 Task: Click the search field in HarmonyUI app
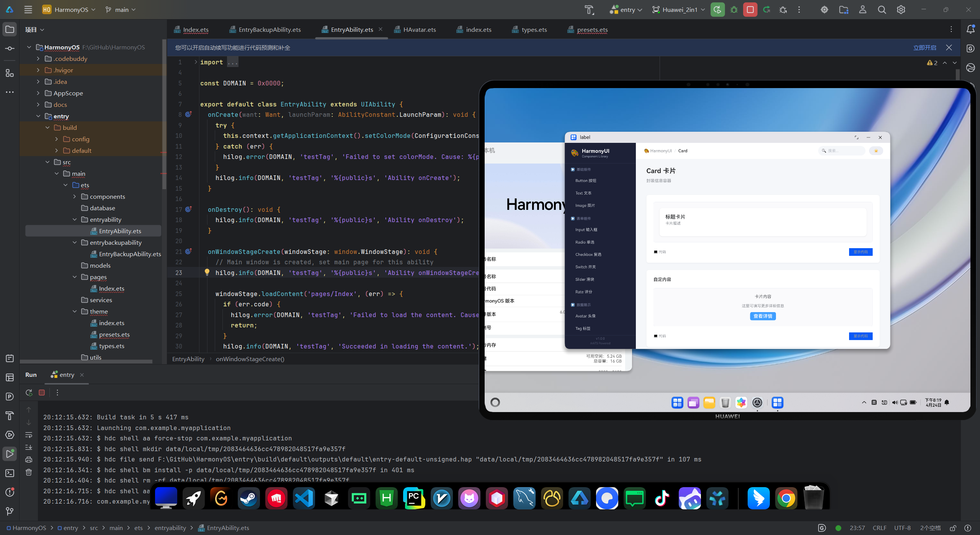pyautogui.click(x=842, y=151)
